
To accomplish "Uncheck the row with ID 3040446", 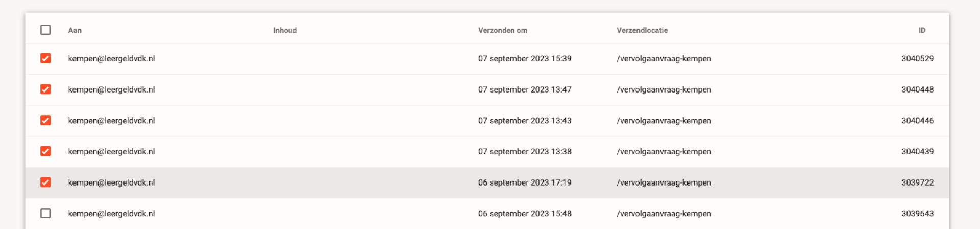I will click(45, 120).
